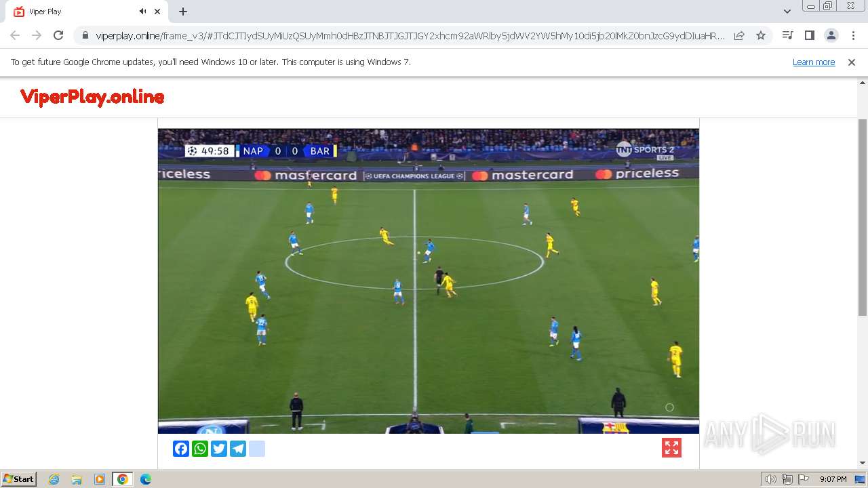
Task: Open the Windows Start menu
Action: point(19,479)
